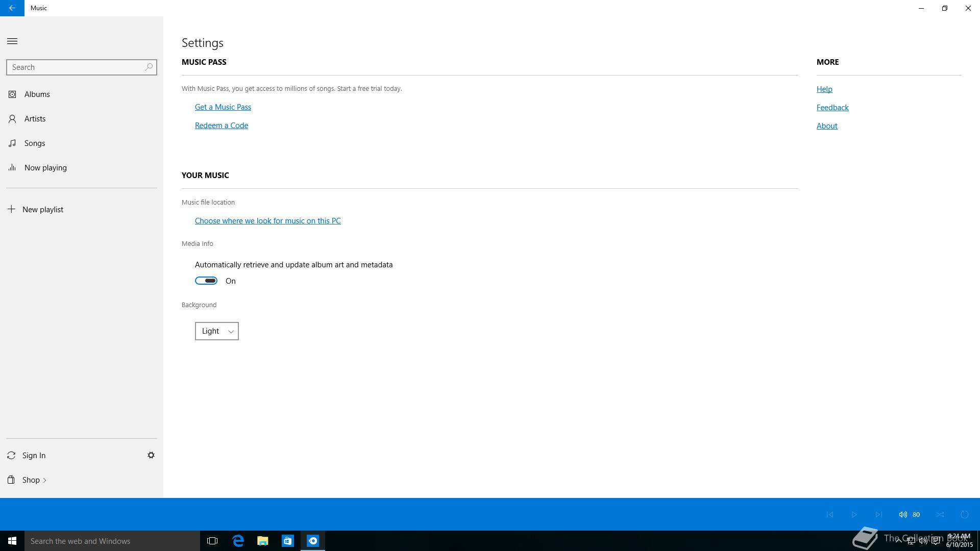The image size is (980, 551).
Task: Click the Music app taskbar icon
Action: coord(313,541)
